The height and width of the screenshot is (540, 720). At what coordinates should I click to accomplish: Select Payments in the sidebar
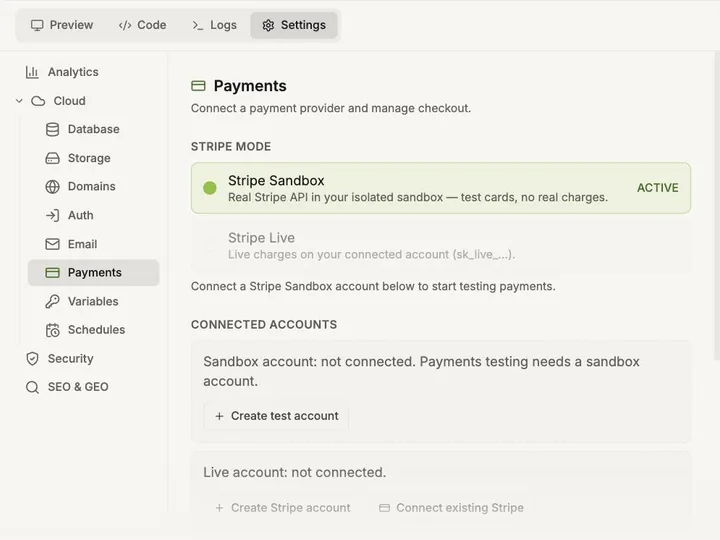point(94,273)
